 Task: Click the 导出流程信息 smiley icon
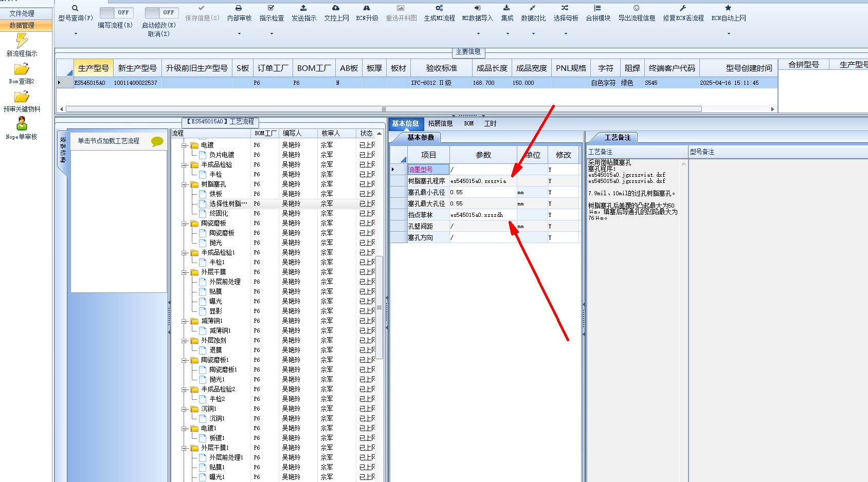coord(636,8)
